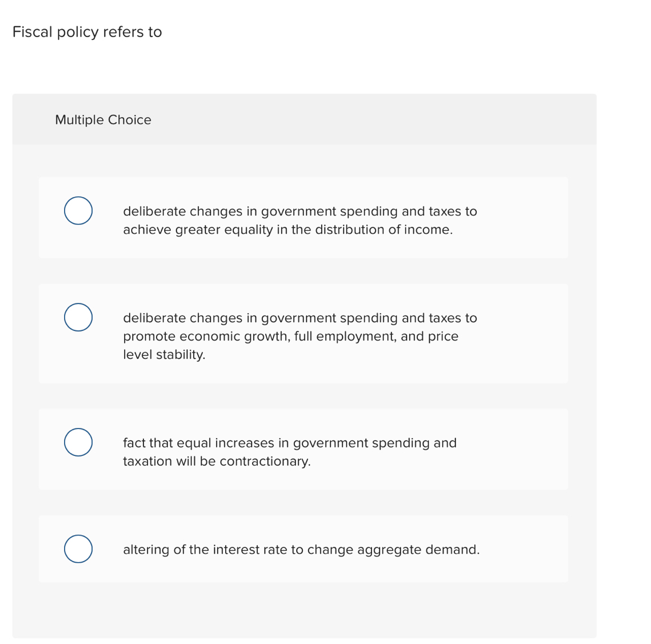Select radio button for income distribution equality answer
Screen dimensions: 651x644
78,210
